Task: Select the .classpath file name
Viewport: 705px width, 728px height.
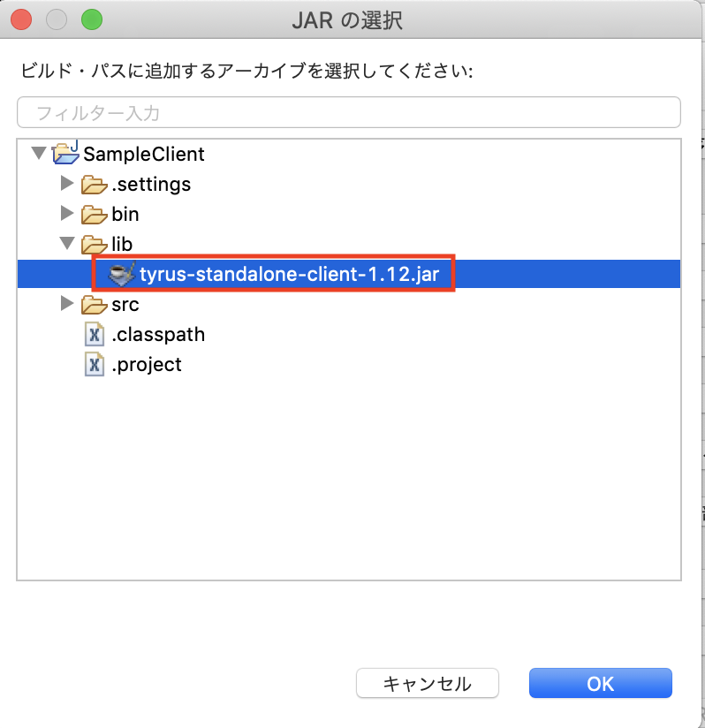Action: (x=158, y=335)
